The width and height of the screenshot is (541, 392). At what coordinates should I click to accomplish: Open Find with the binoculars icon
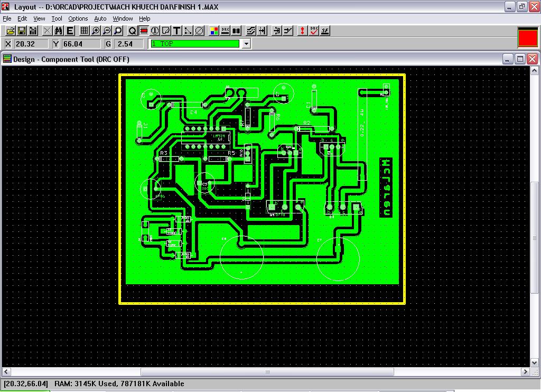pos(58,31)
